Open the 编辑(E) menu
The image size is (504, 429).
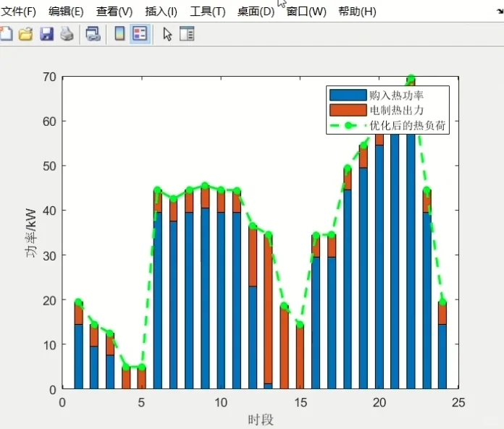click(x=66, y=12)
